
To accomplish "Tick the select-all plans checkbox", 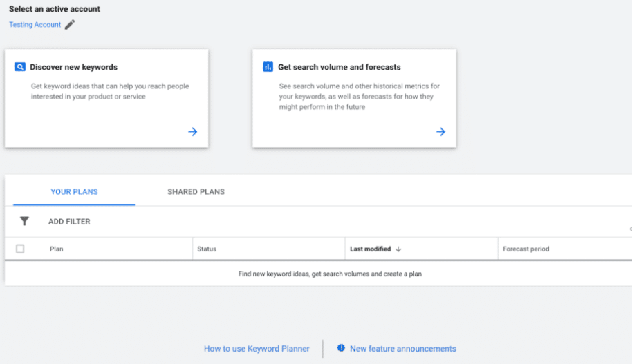I will pos(20,249).
